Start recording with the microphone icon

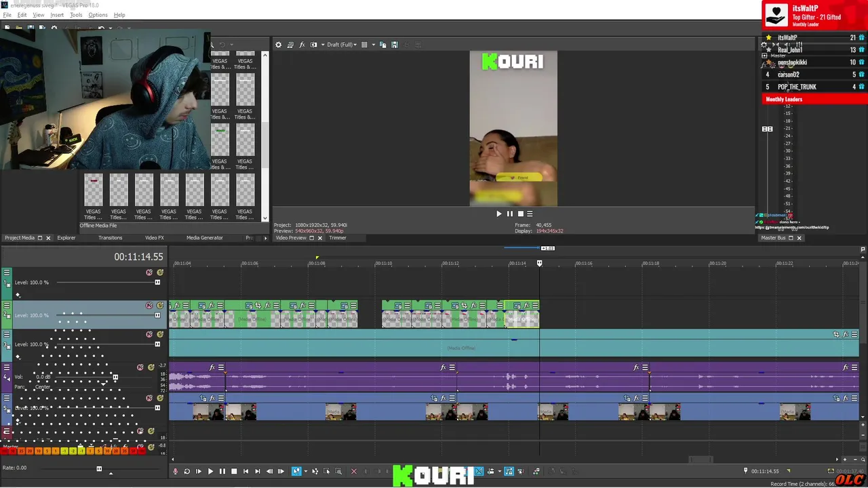[176, 471]
